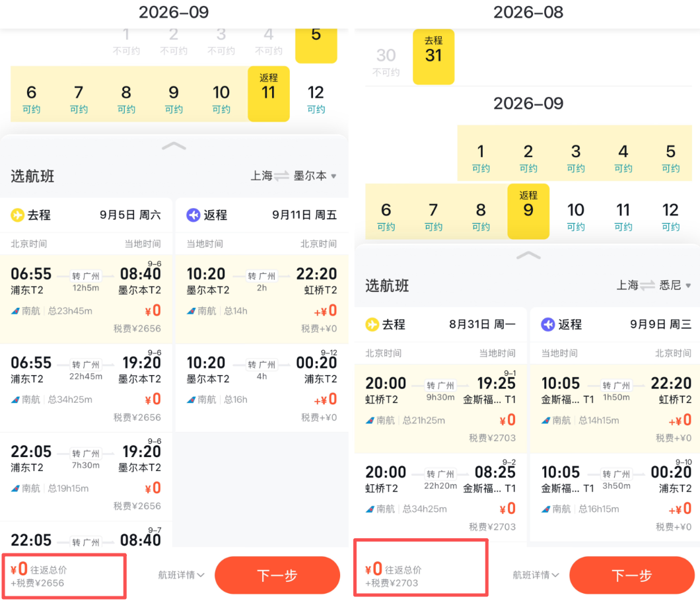Screen dimensions: 700x601
Task: Click the outbound plane icon in left panel
Action: pyautogui.click(x=17, y=215)
